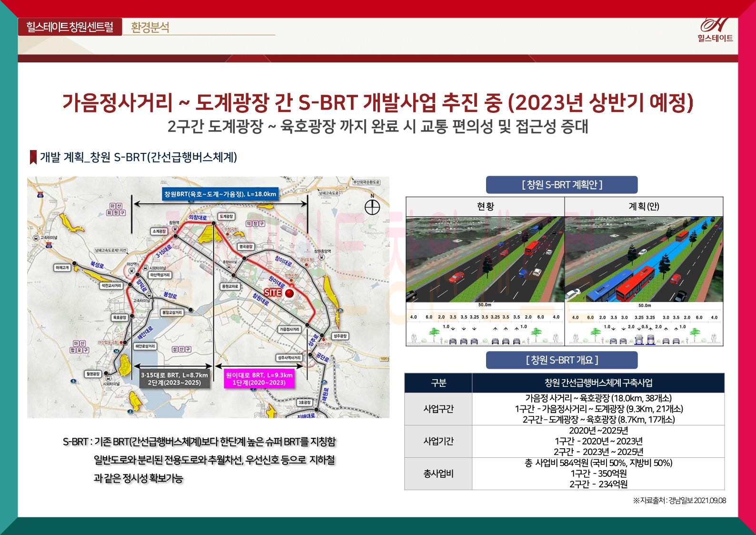The height and width of the screenshot is (535, 756).
Task: Open the Changwon S-BRT route map image
Action: tap(208, 297)
